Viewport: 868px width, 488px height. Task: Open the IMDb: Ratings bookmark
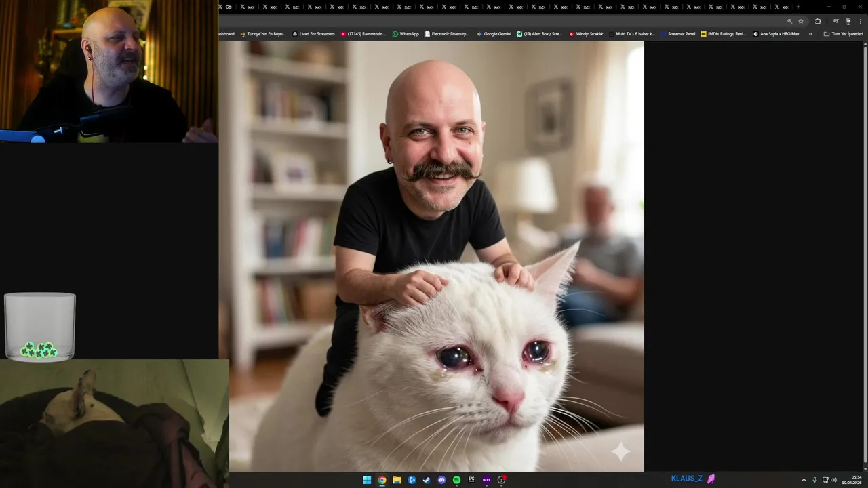724,33
